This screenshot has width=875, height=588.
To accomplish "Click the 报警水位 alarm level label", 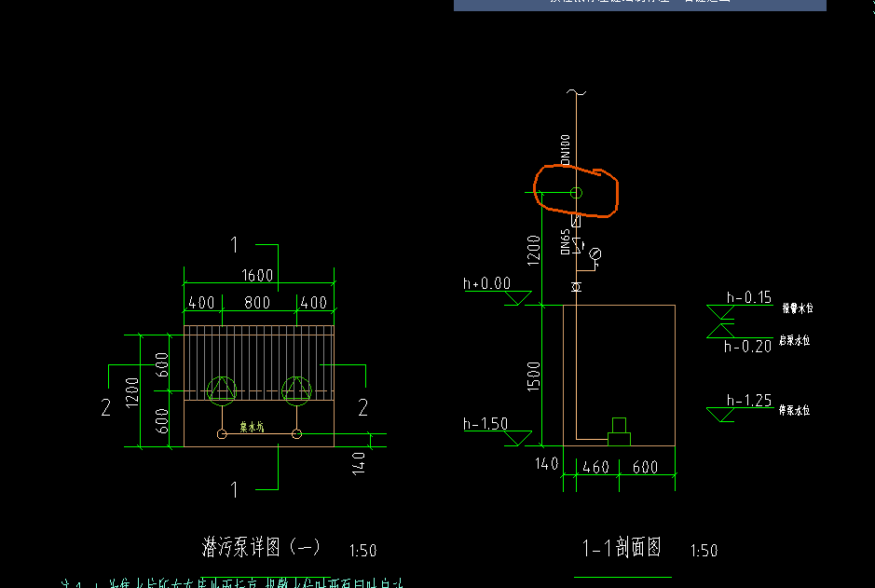I will coord(798,308).
